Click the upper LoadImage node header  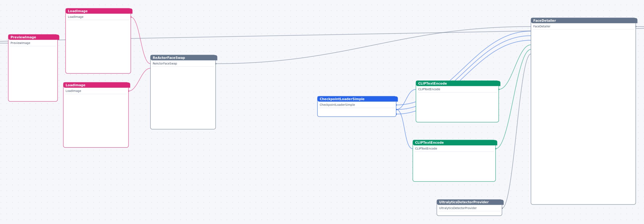(99, 11)
